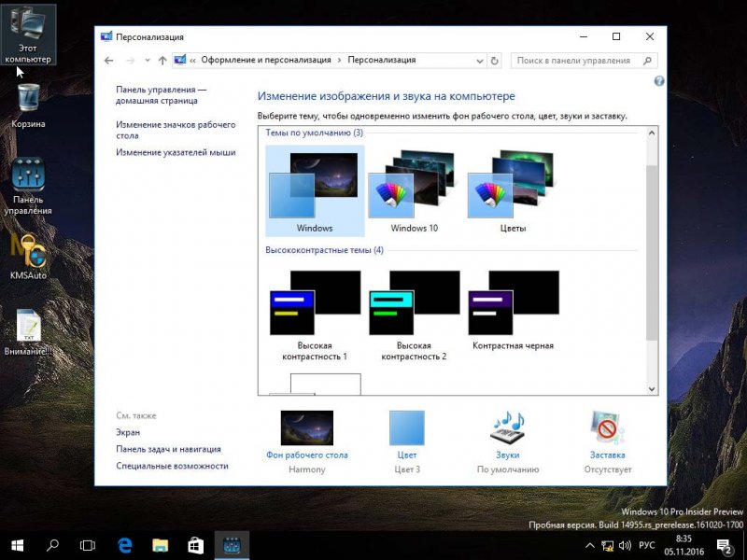This screenshot has width=747, height=560.
Task: Click the Персонализация title bar window icon
Action: point(106,36)
